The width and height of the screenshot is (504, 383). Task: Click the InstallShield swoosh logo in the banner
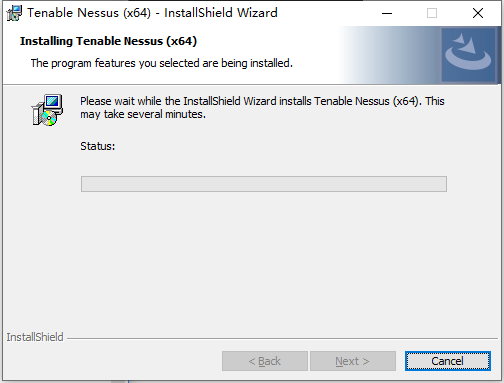(468, 55)
